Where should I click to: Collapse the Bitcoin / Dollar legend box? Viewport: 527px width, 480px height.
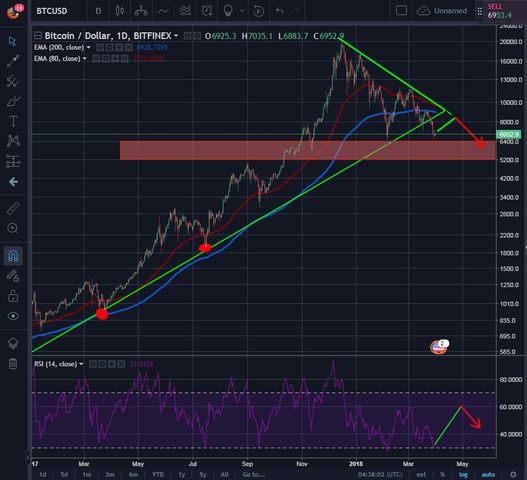point(38,35)
